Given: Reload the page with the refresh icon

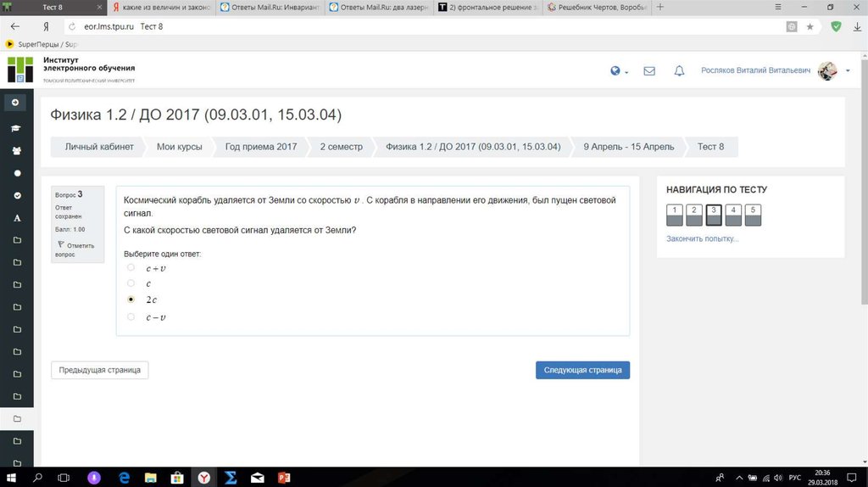Looking at the screenshot, I should click(x=72, y=26).
